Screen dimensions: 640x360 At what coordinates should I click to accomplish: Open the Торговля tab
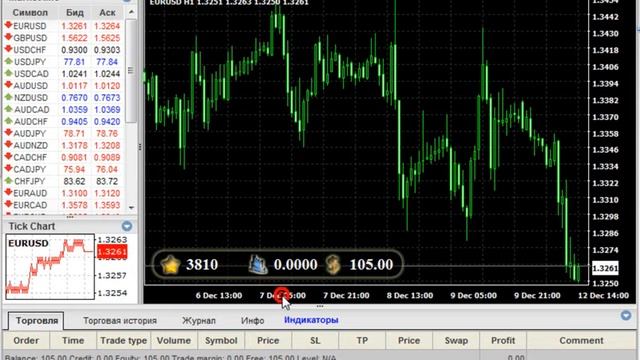pyautogui.click(x=36, y=321)
